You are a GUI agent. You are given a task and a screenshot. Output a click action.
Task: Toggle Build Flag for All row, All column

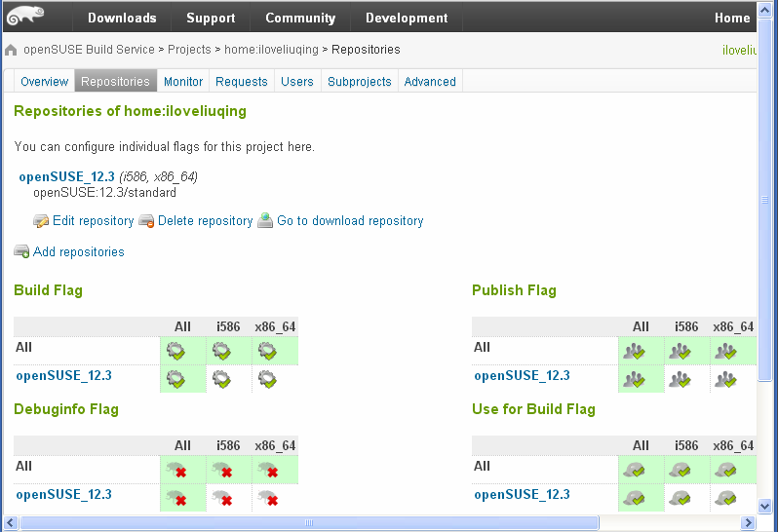tap(175, 351)
